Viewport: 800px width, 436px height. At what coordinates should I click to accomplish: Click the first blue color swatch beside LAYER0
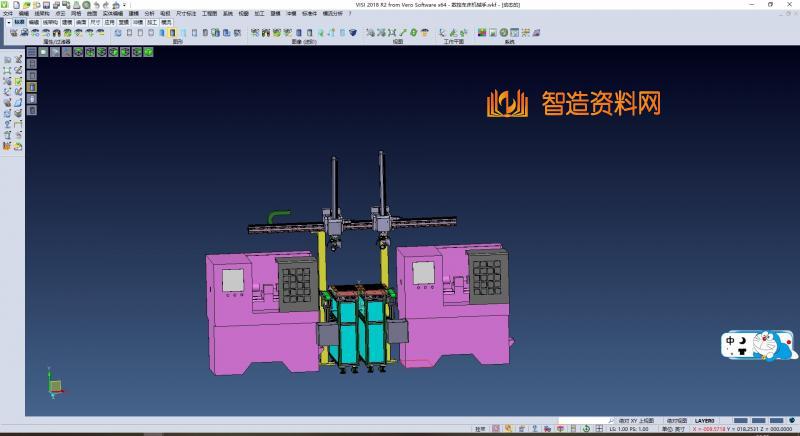(x=739, y=421)
